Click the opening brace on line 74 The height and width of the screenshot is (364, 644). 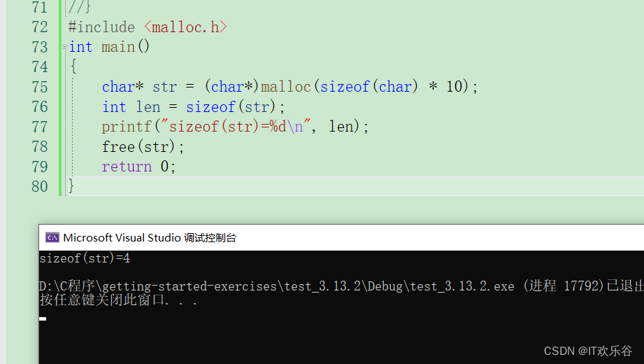click(x=73, y=66)
